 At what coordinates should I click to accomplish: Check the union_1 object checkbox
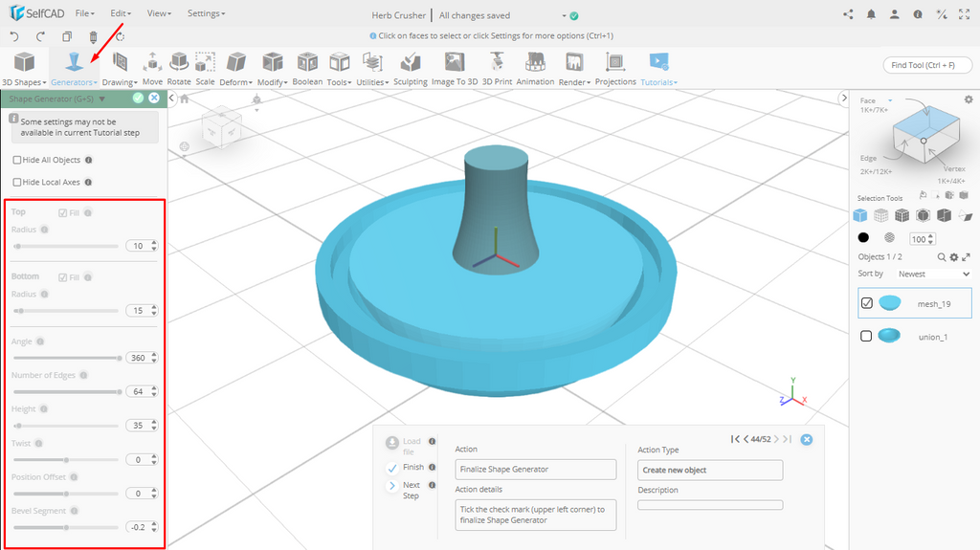tap(866, 337)
